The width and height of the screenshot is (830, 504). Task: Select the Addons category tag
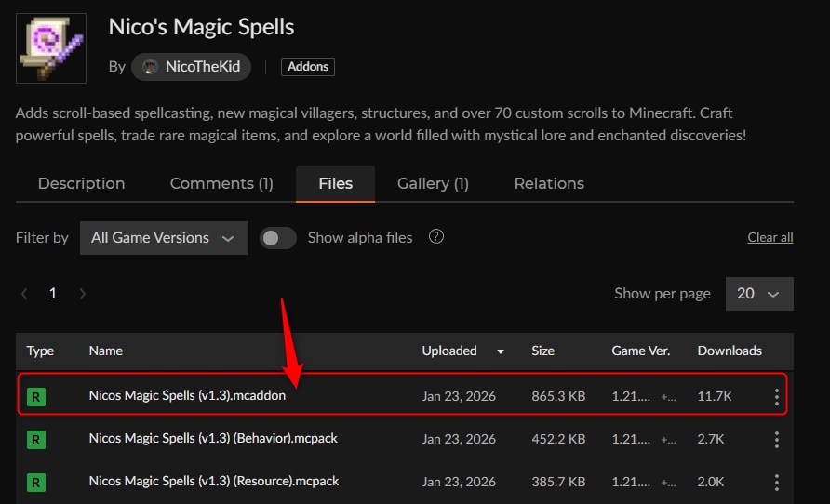[x=308, y=67]
